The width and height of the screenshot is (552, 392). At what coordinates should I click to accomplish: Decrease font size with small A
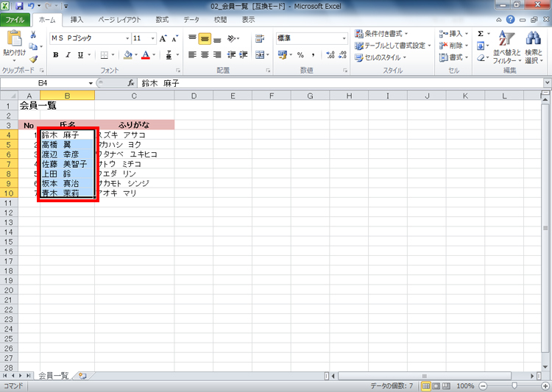[x=174, y=38]
